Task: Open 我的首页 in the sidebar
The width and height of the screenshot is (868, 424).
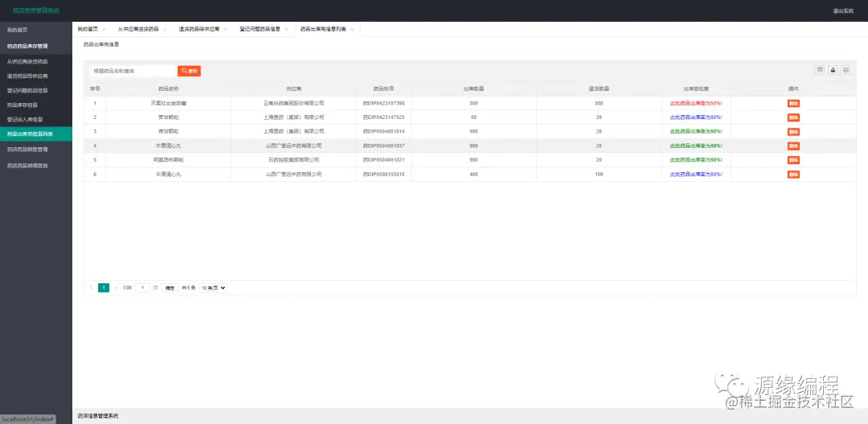Action: 36,30
